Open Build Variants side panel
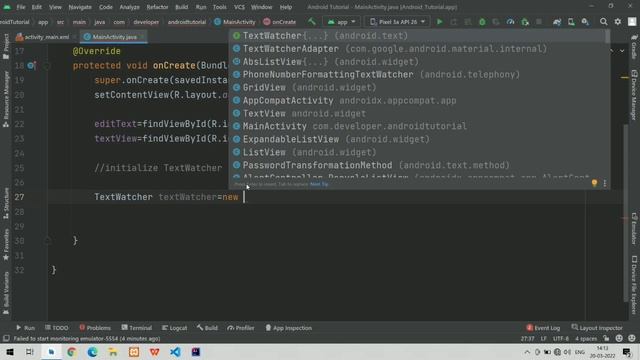 point(6,293)
